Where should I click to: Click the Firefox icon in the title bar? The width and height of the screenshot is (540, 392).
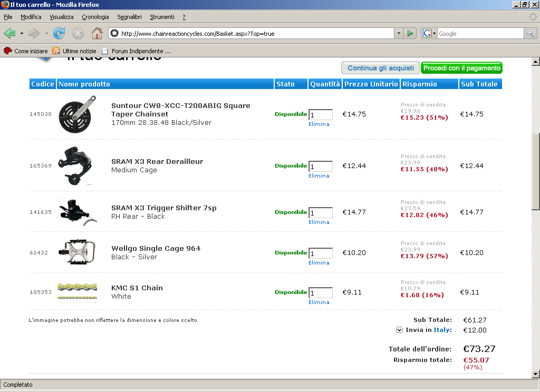coord(5,4)
